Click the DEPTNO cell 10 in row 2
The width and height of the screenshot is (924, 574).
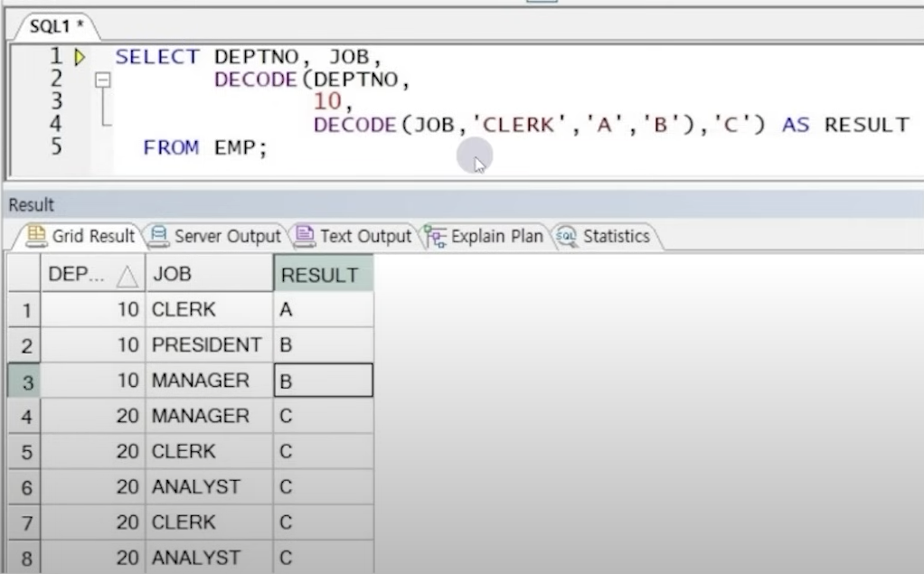click(x=92, y=344)
